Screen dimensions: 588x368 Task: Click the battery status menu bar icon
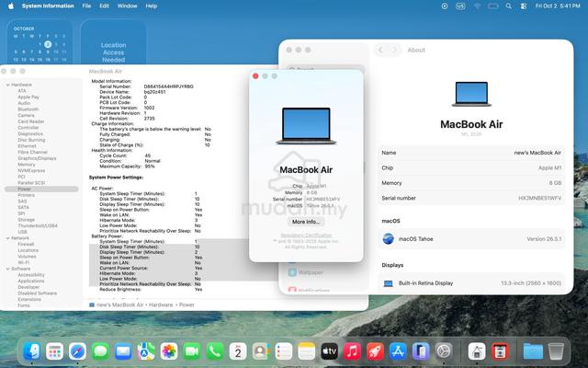pos(493,6)
